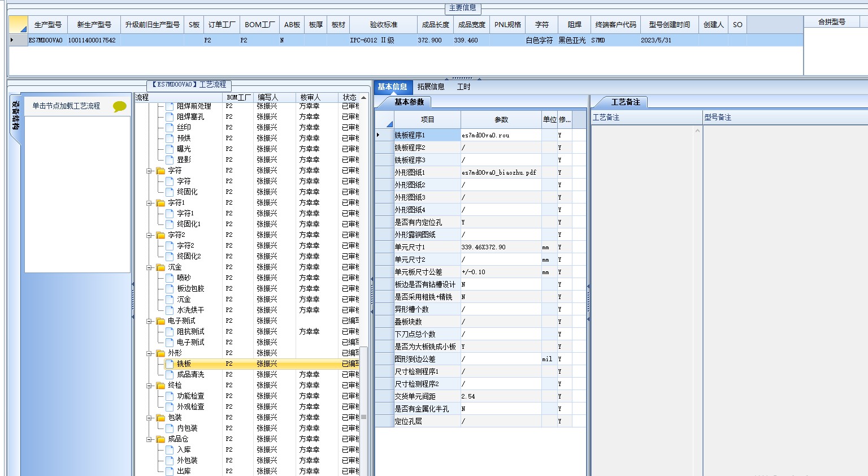Collapse the 外形 folder node
The image size is (868, 476).
click(150, 353)
